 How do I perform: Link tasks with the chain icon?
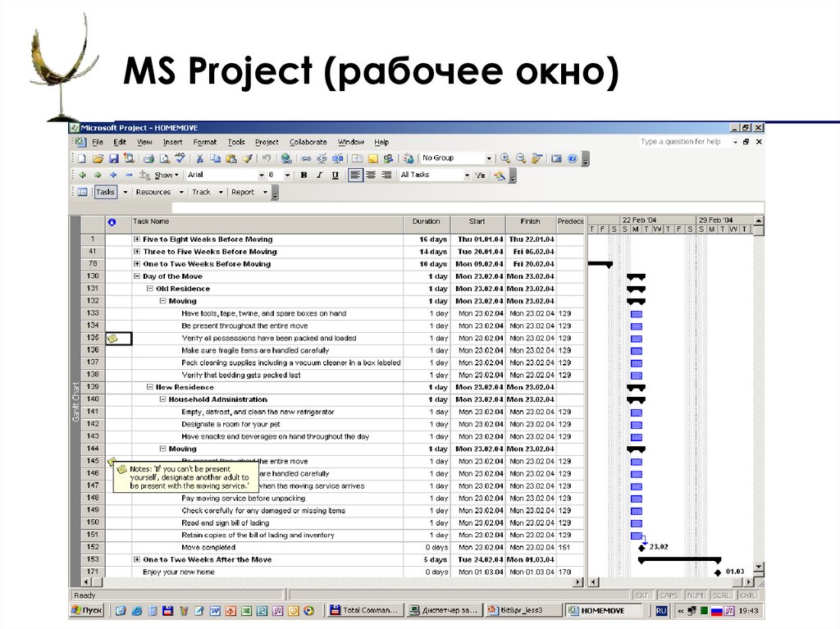(x=306, y=158)
